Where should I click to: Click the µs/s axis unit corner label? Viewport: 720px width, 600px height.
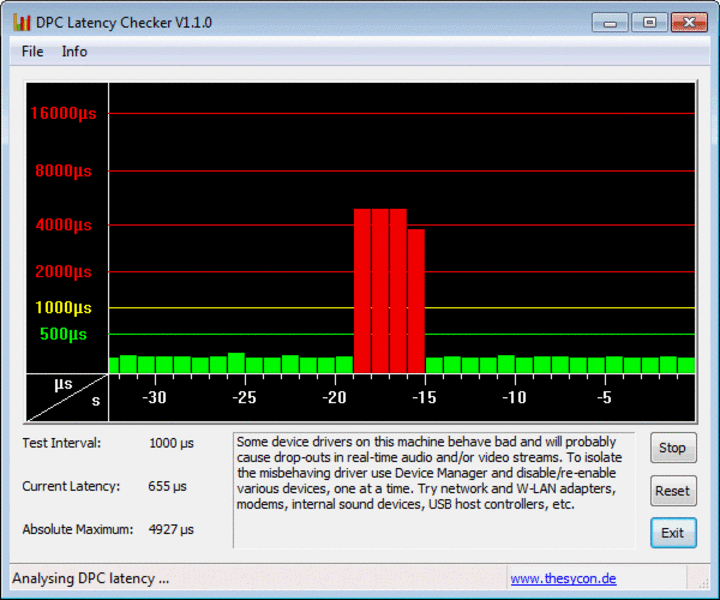coord(67,398)
